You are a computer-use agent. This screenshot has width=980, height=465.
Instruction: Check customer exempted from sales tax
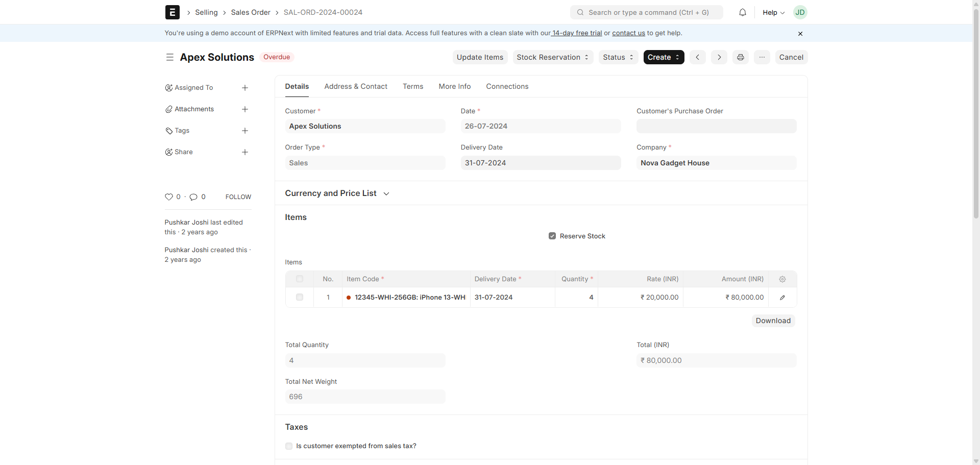[x=289, y=446]
